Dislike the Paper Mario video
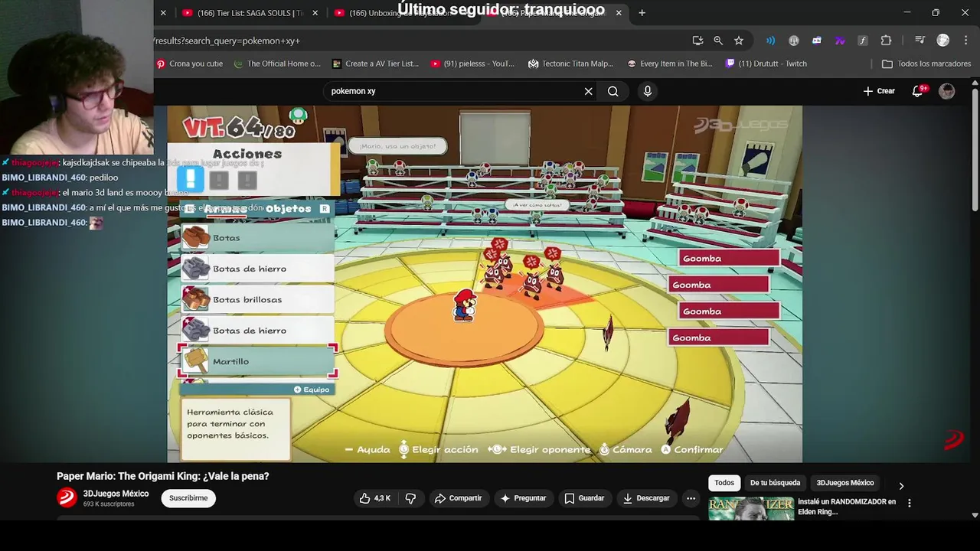The width and height of the screenshot is (980, 551). [411, 498]
